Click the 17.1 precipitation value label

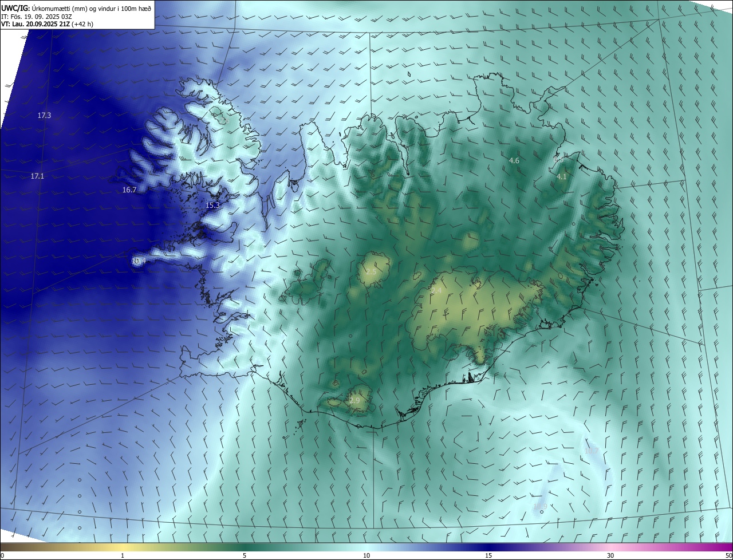pos(37,176)
